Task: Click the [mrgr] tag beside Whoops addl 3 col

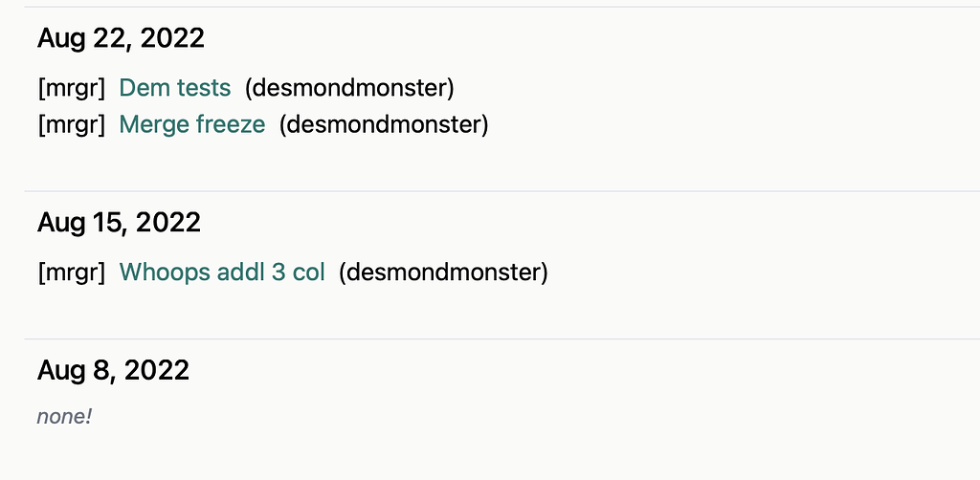Action: [71, 273]
